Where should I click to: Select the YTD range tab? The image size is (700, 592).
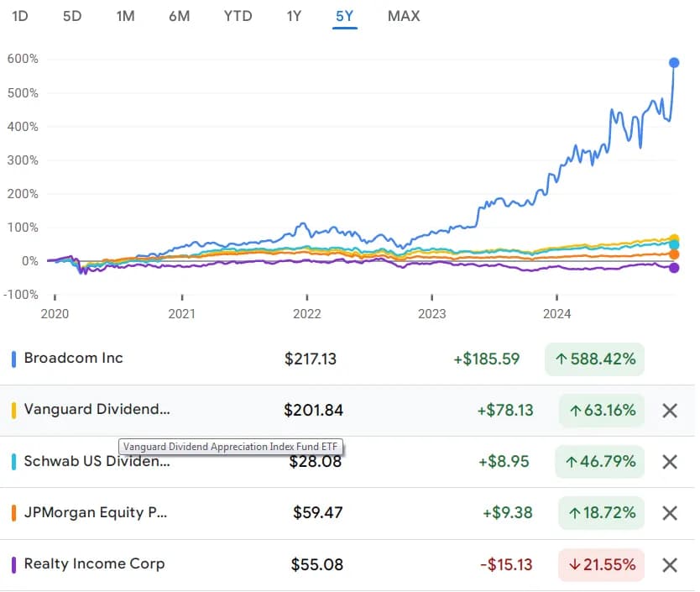(238, 16)
